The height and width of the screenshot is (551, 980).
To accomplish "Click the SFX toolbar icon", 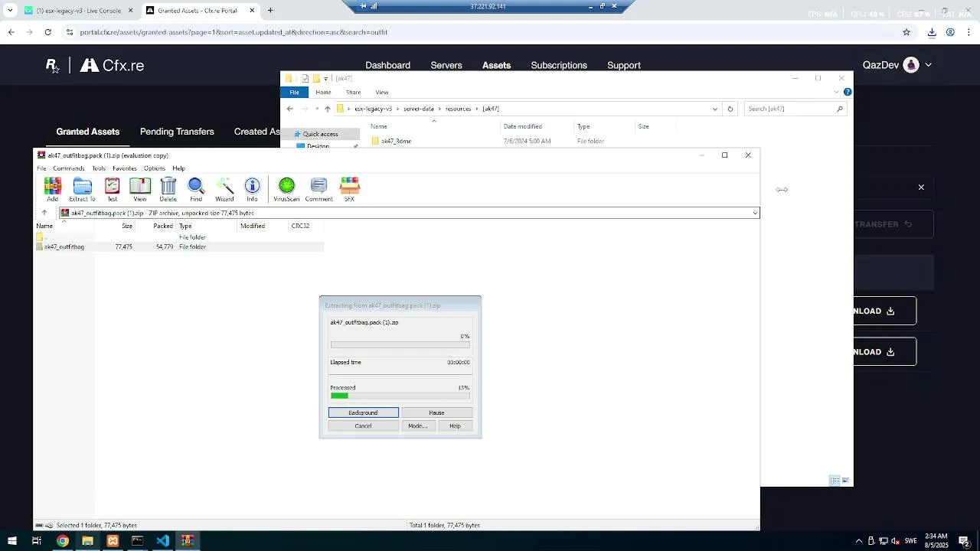I will [349, 189].
